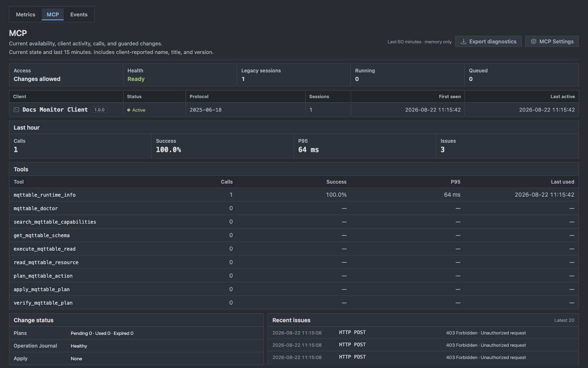The height and width of the screenshot is (368, 588).
Task: Click the gear icon on MCP Settings
Action: pyautogui.click(x=533, y=41)
